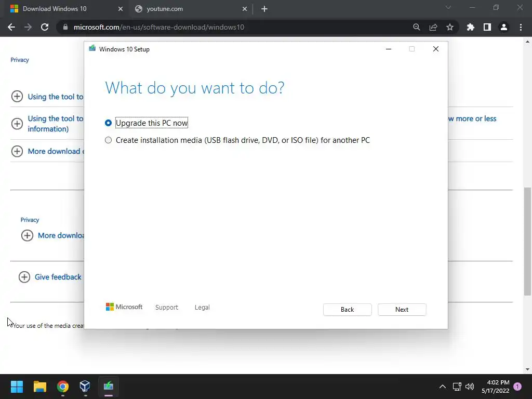Open the Support link in Setup
532x399 pixels.
(167, 308)
